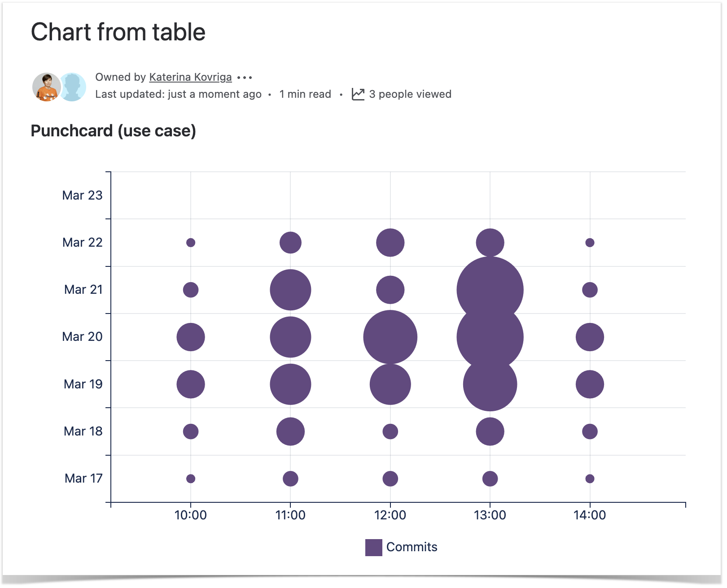Click the Chart from table page title
This screenshot has height=588, width=727.
point(118,32)
